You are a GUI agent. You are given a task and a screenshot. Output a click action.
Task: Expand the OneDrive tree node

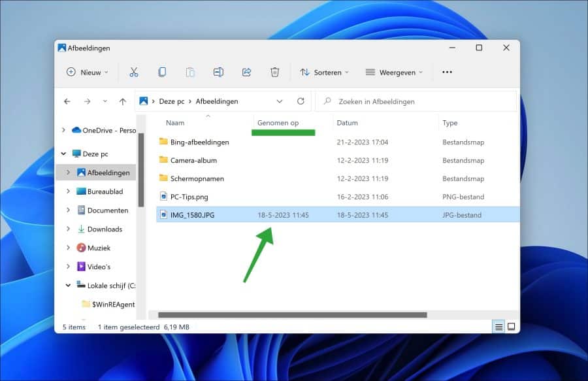tap(63, 130)
